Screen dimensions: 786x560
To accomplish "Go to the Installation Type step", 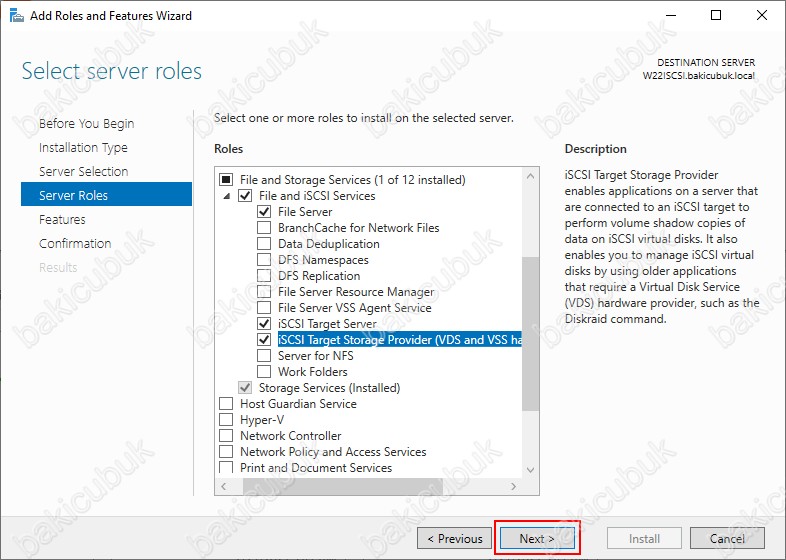I will click(x=83, y=148).
